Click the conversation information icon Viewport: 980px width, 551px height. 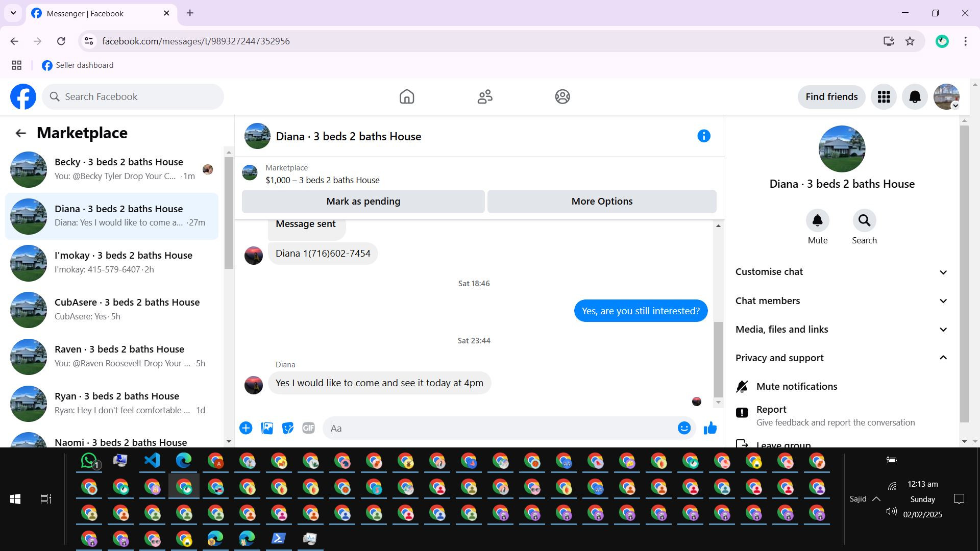click(703, 136)
